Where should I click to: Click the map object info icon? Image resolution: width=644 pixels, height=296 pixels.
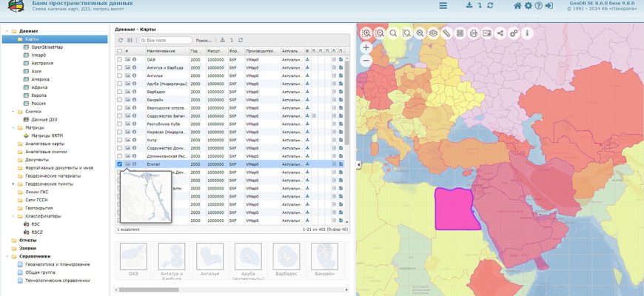click(527, 33)
